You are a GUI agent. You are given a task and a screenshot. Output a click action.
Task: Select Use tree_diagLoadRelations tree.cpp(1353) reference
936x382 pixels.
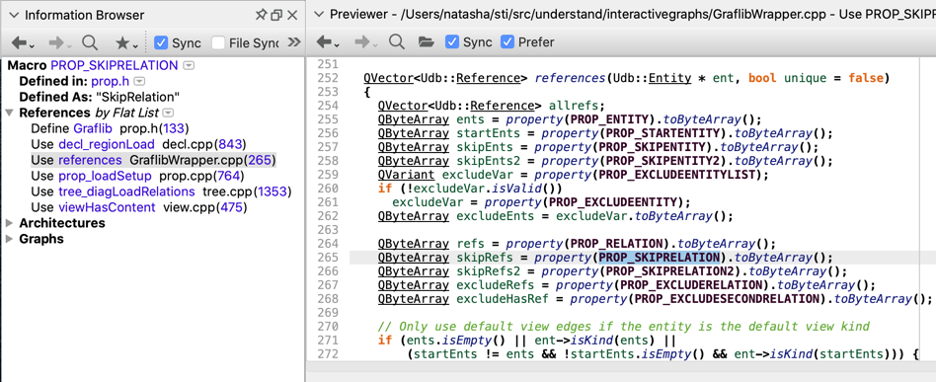click(x=161, y=192)
